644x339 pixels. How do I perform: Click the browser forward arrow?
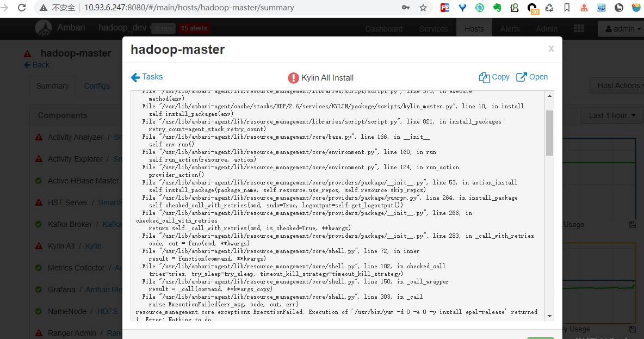[x=4, y=8]
